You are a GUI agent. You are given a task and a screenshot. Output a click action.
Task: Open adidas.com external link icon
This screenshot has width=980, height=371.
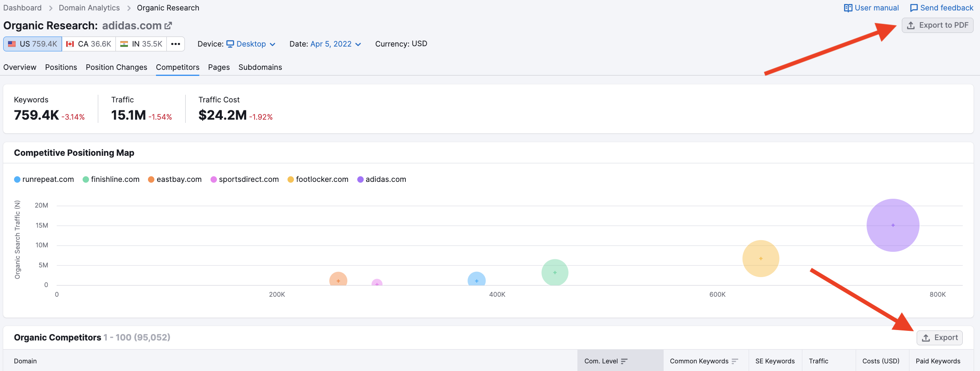[168, 26]
